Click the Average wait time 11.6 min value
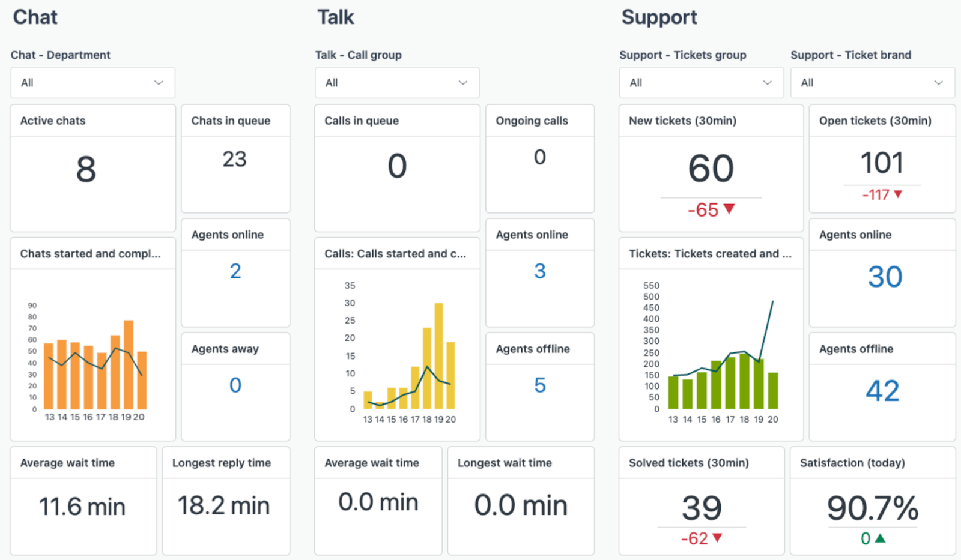 [82, 506]
